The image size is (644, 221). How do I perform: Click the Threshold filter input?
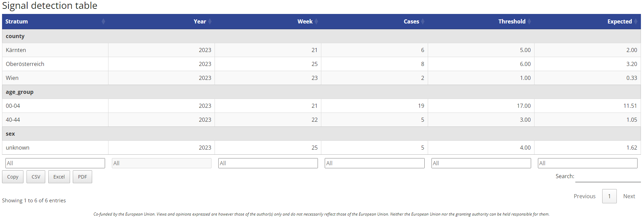[481, 163]
